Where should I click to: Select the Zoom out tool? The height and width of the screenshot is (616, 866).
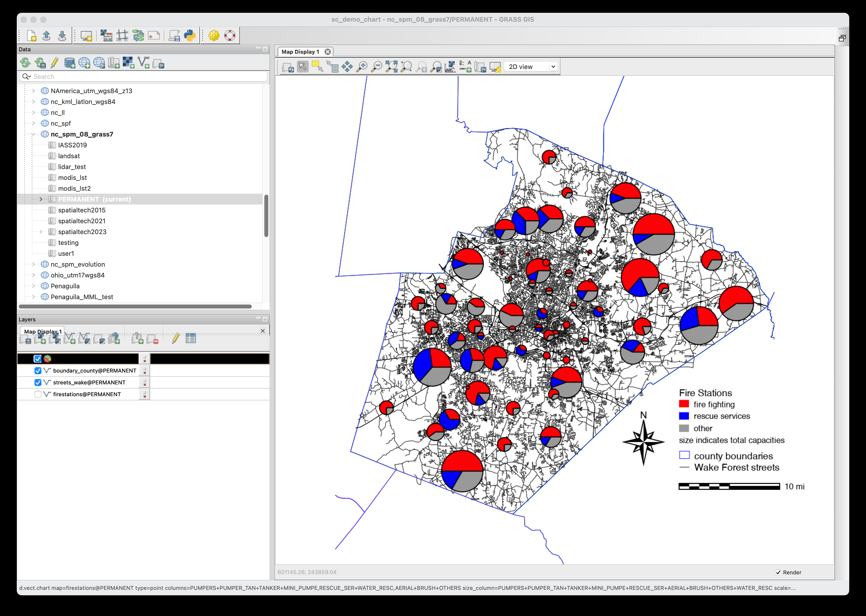(377, 67)
